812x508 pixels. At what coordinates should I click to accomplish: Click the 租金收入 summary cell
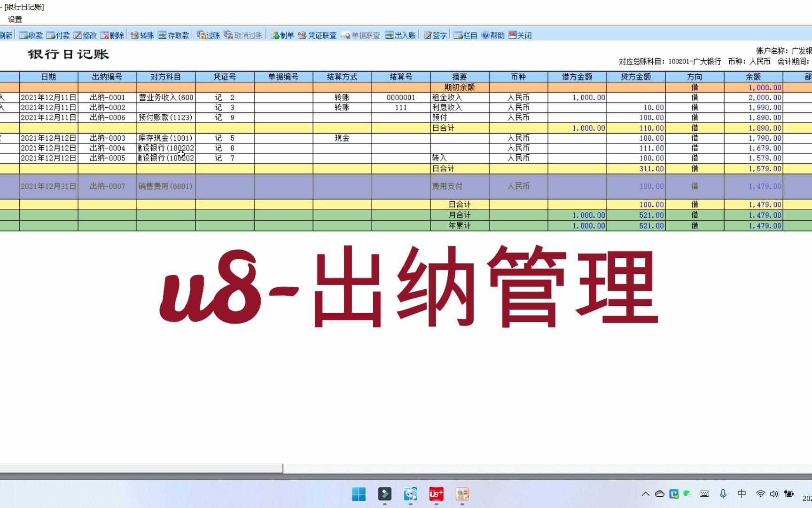pos(460,97)
